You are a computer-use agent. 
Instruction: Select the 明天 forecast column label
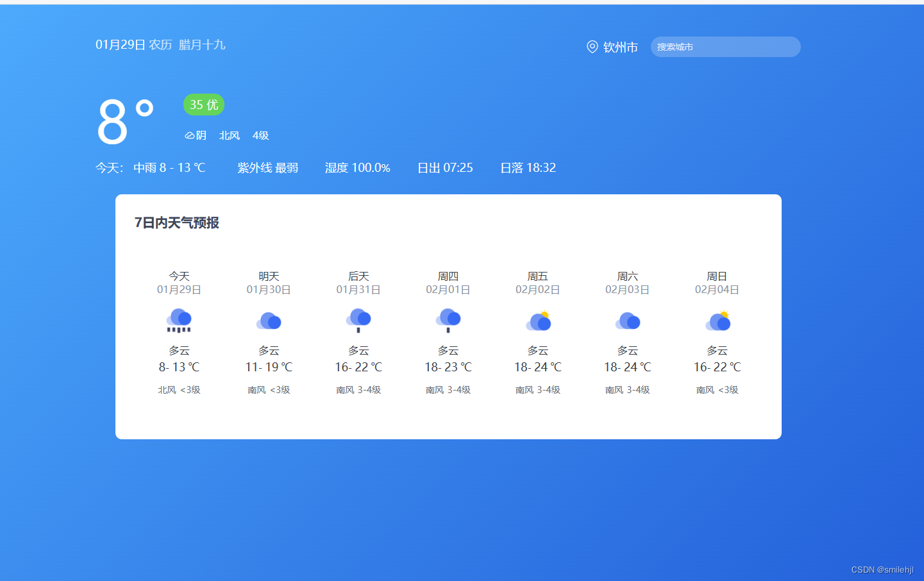269,276
